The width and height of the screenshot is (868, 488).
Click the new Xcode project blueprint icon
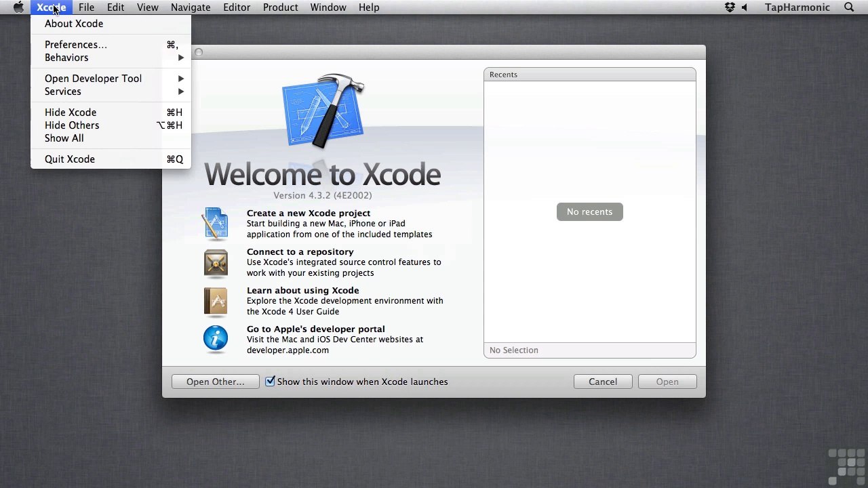pos(216,224)
